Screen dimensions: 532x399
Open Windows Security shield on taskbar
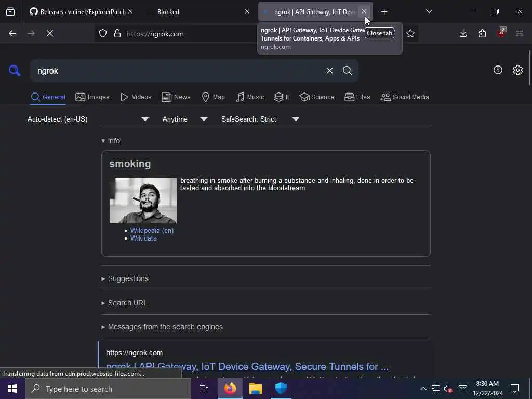coord(281,389)
